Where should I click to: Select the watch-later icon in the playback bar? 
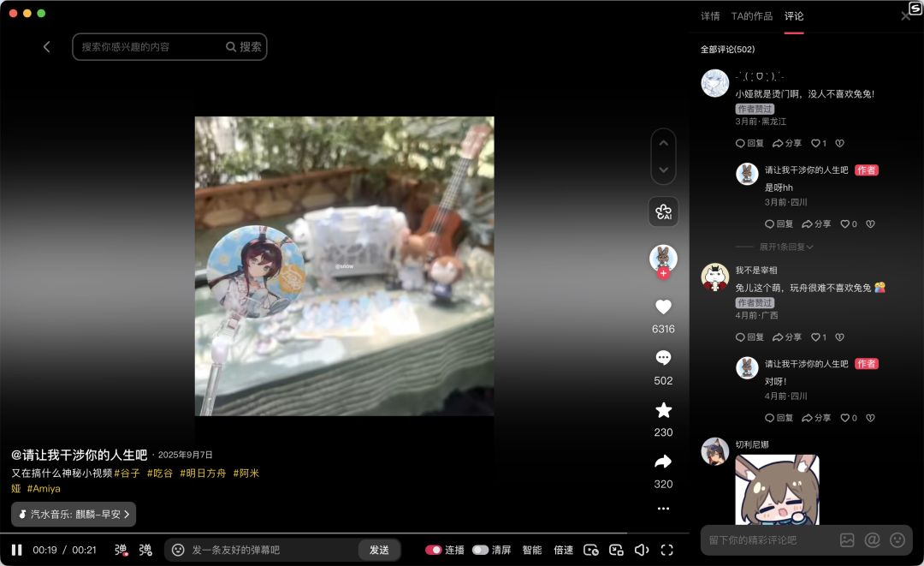pos(590,551)
